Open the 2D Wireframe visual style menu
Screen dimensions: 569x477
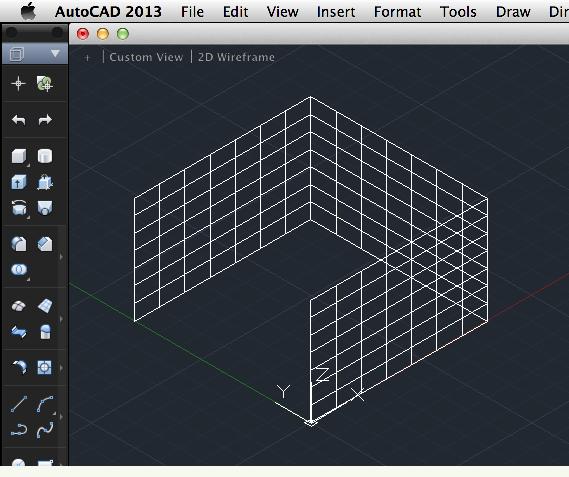tap(236, 57)
